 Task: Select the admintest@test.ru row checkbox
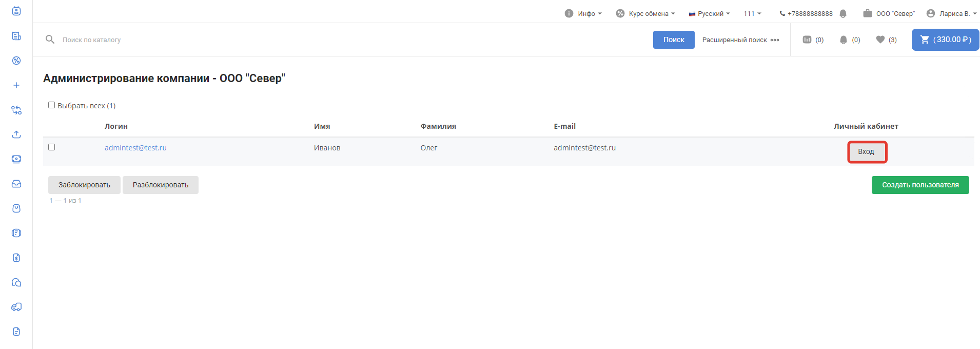tap(51, 147)
